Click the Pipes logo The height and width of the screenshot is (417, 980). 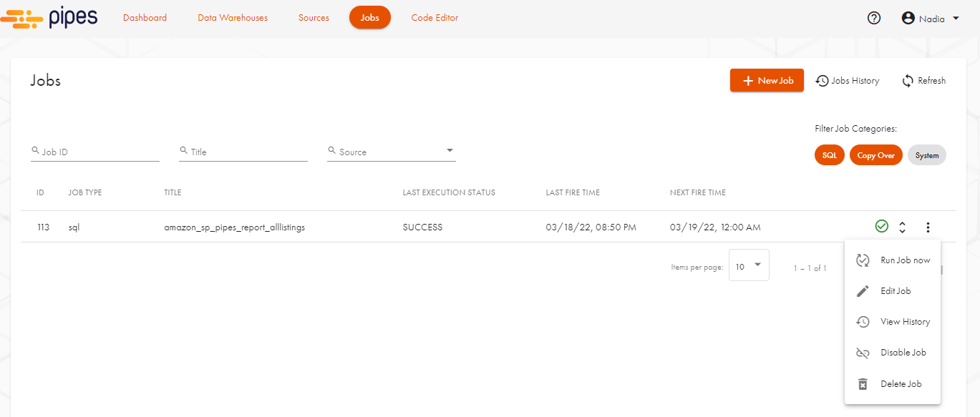click(x=49, y=18)
